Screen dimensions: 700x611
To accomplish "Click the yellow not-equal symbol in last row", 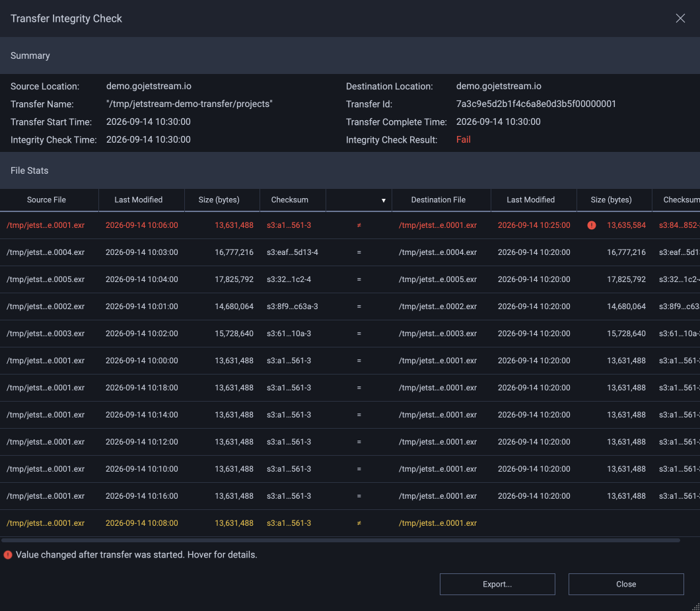I will (x=359, y=523).
